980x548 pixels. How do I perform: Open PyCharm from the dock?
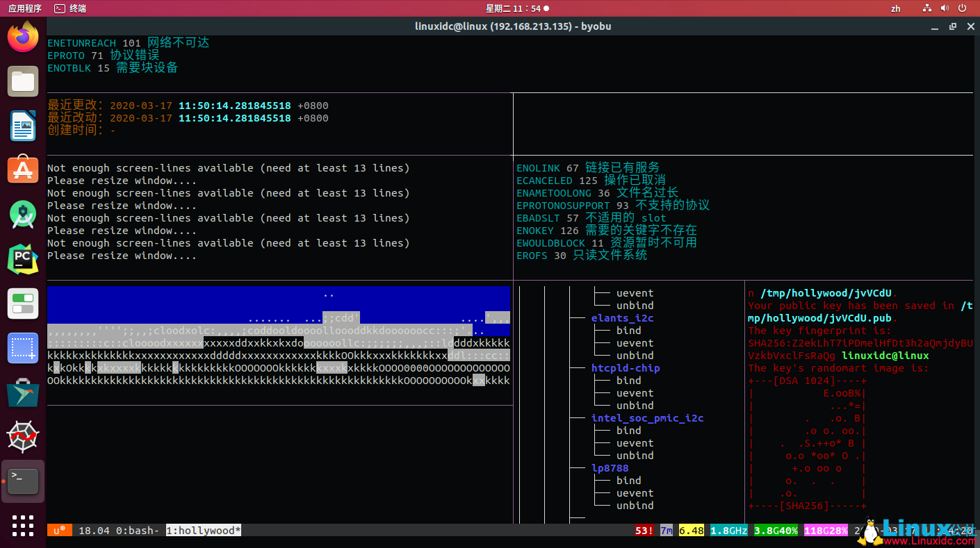(x=23, y=259)
